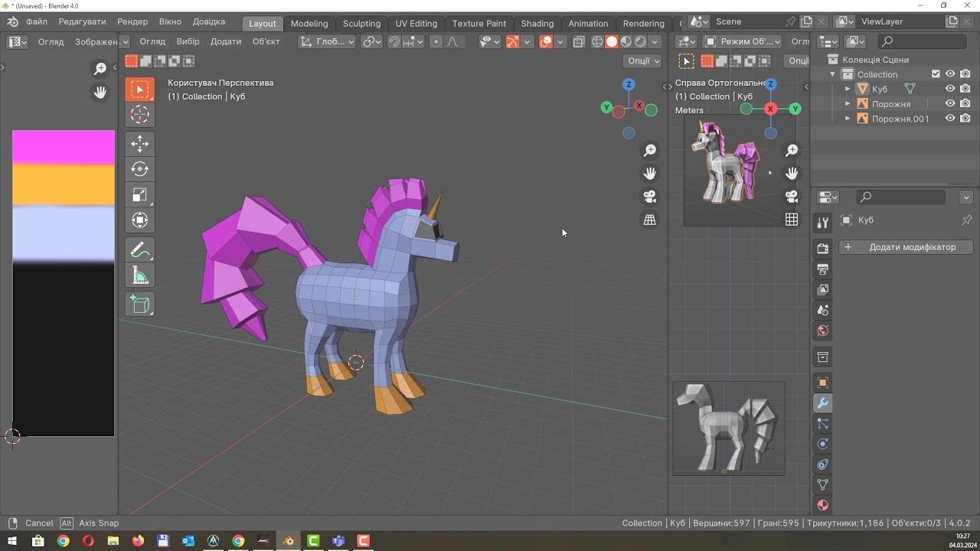Open the Опції dropdown in main viewport
Screen dimensions: 980x551
642,60
